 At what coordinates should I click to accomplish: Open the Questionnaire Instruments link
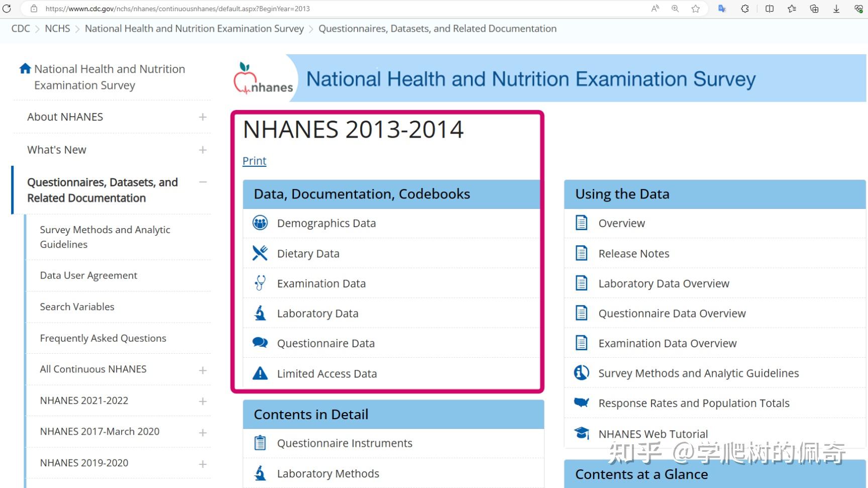(345, 443)
